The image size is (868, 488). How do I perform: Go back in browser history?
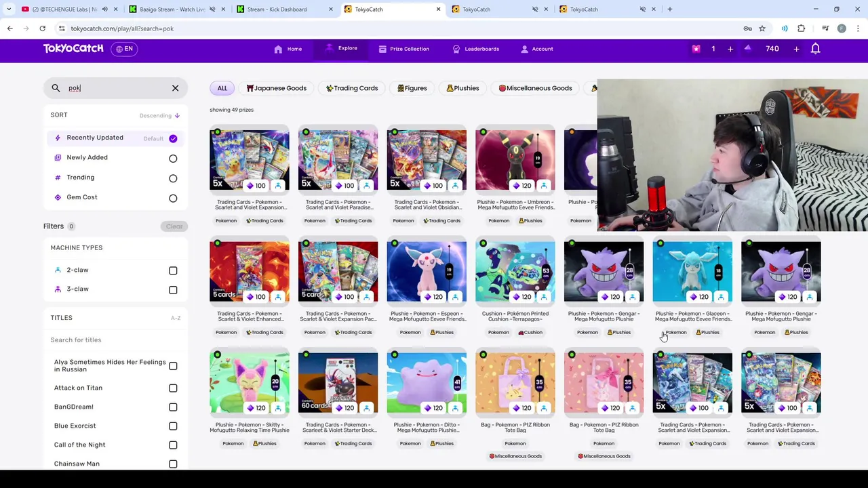(10, 28)
